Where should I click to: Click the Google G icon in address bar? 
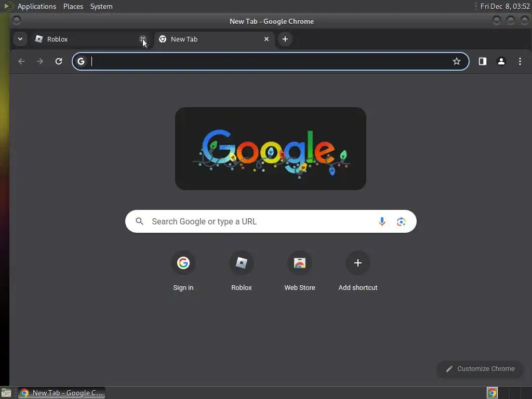[81, 61]
